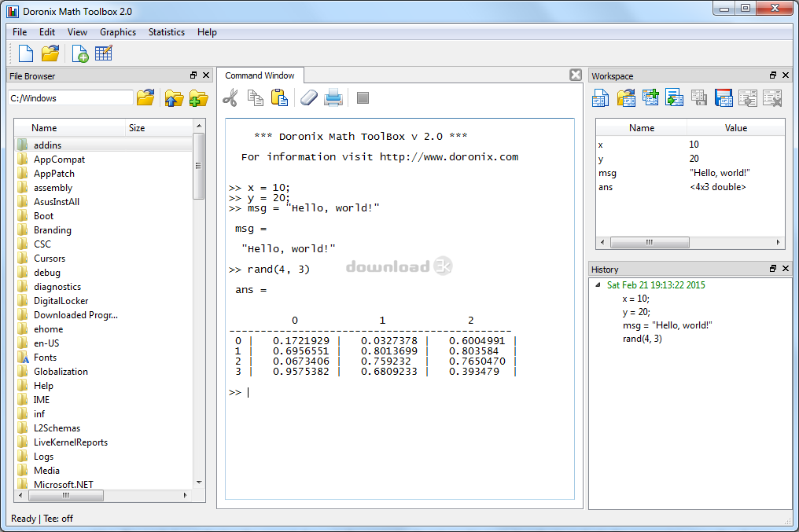
Task: Open the Graphics menu
Action: pos(118,32)
